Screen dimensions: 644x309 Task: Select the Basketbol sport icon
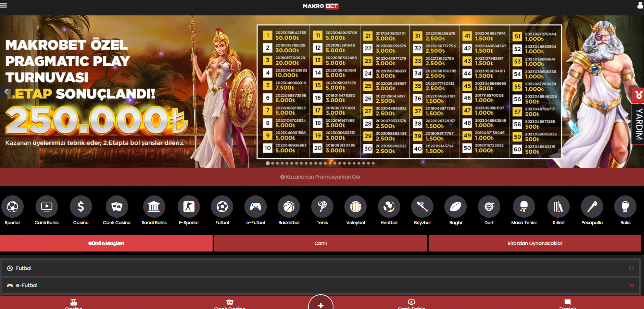click(x=289, y=207)
